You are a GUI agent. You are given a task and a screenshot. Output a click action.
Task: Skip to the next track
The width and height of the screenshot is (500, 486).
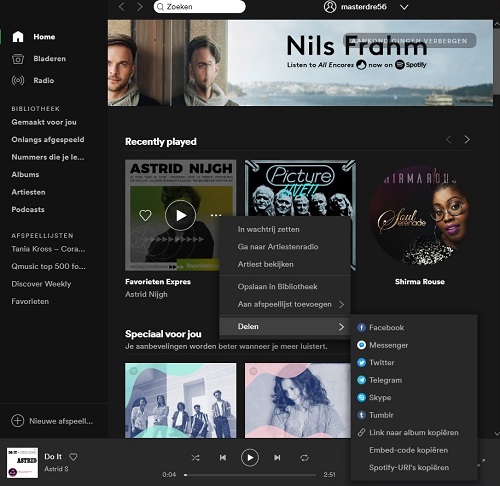[x=277, y=458]
